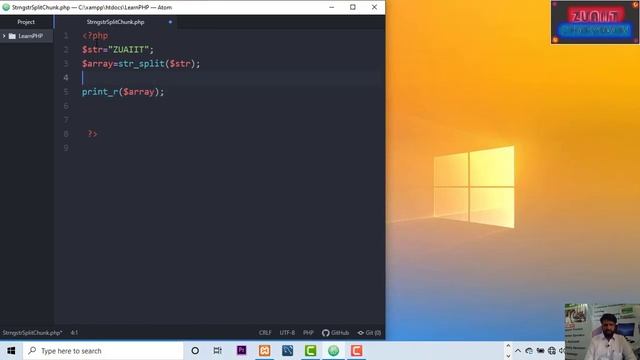Viewport: 640px width, 360px height.
Task: Click the 4:1 cursor position indicator
Action: point(74,333)
